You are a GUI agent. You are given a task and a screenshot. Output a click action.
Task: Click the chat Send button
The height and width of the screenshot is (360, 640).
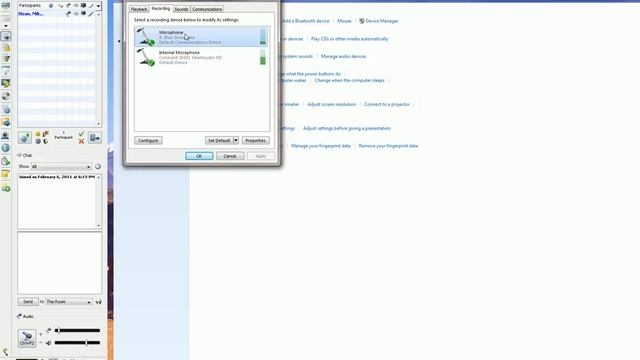(28, 302)
